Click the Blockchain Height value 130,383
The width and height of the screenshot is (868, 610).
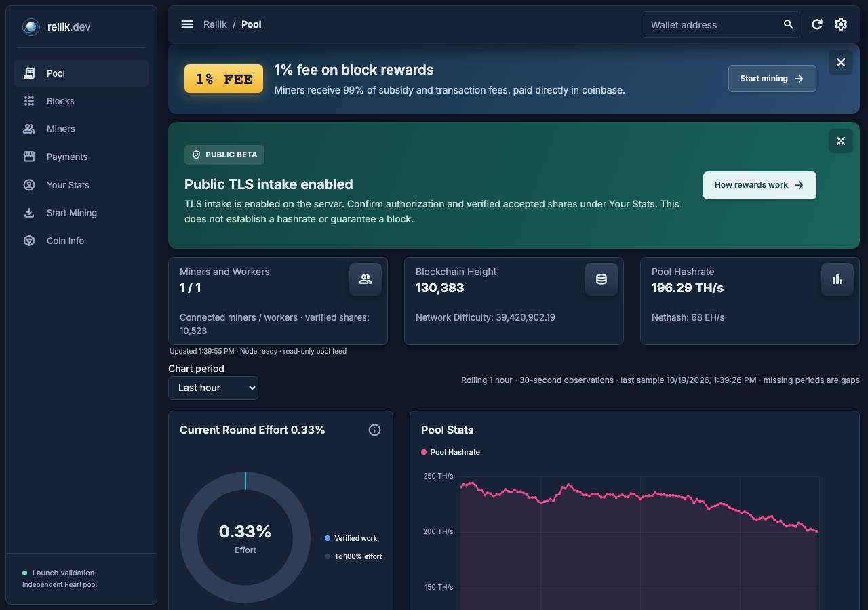440,288
